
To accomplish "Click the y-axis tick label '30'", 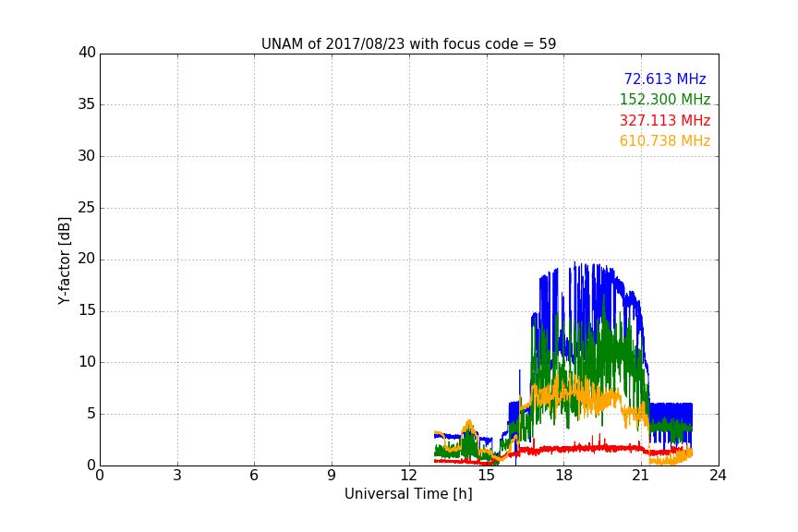I will click(x=87, y=156).
